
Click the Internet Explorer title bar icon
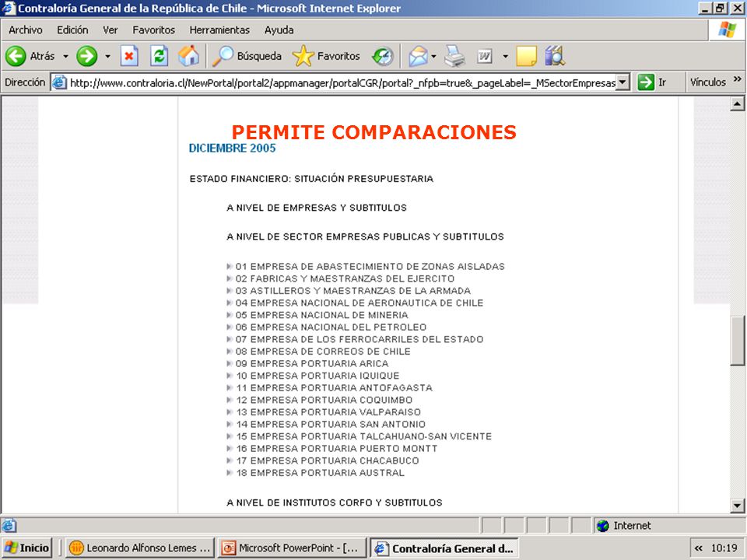coord(9,9)
